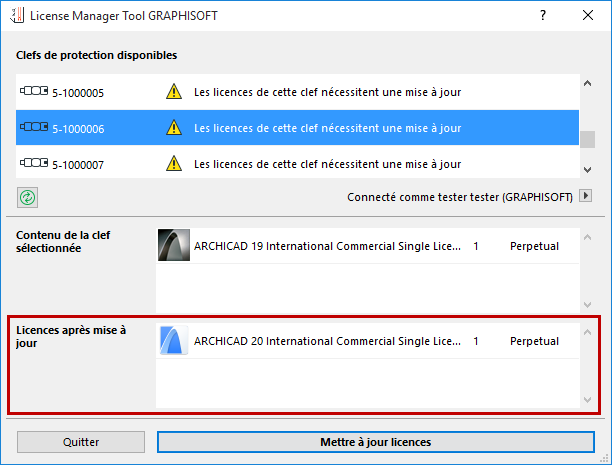Select key number 5-1000005
The width and height of the screenshot is (612, 465).
coord(78,93)
